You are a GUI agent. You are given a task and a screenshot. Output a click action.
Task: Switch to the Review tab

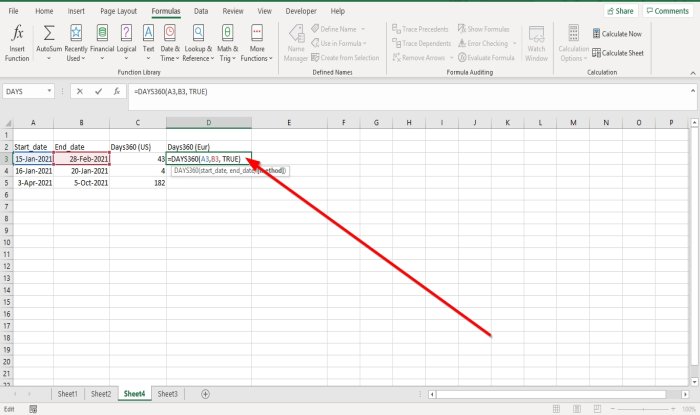pyautogui.click(x=233, y=11)
